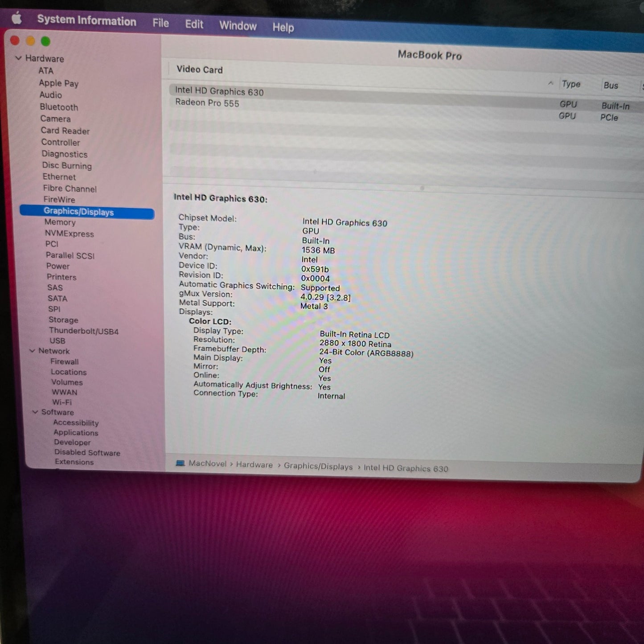Select Power in the sidebar
Viewport: 644px width, 644px height.
[58, 266]
